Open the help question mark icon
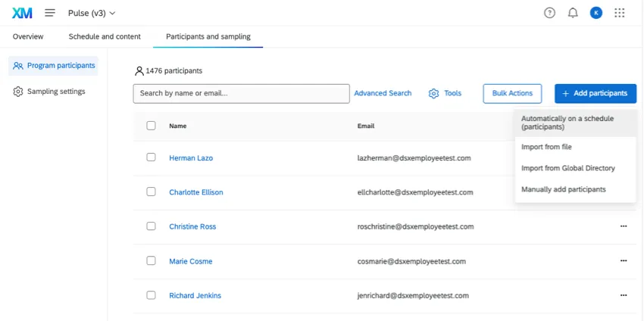 (550, 13)
